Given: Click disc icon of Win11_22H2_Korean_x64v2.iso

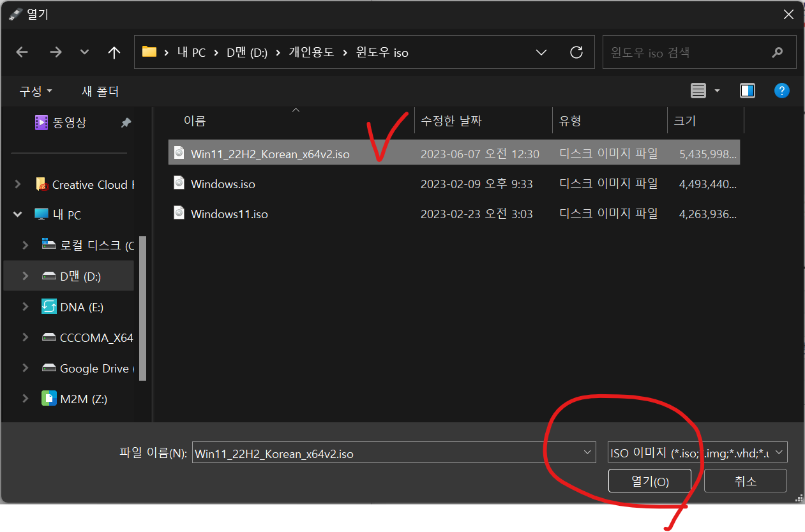Looking at the screenshot, I should (179, 153).
